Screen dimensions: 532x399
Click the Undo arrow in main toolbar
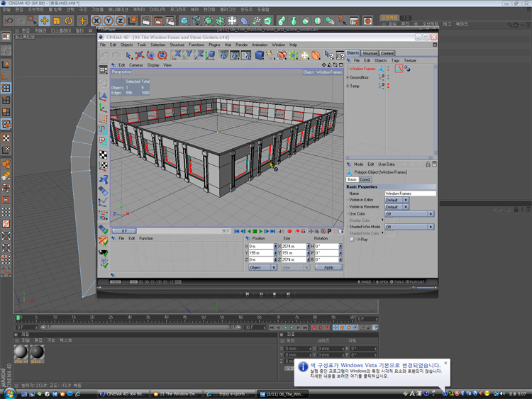pos(9,21)
